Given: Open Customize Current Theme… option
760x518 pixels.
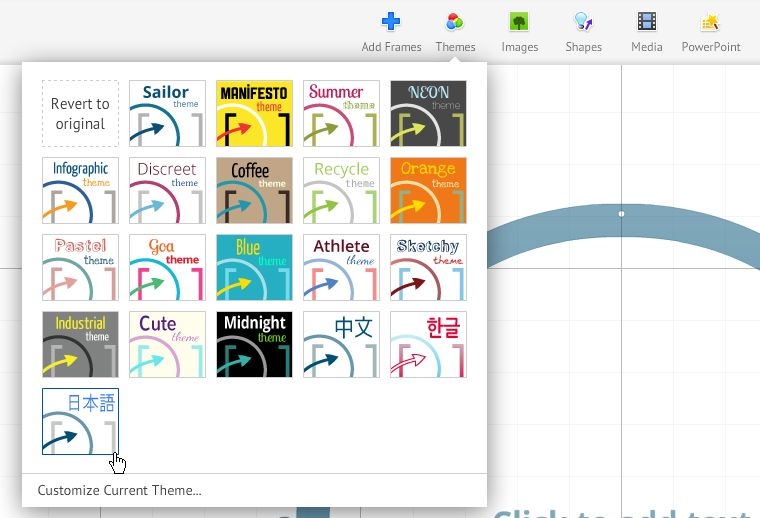Looking at the screenshot, I should 119,490.
